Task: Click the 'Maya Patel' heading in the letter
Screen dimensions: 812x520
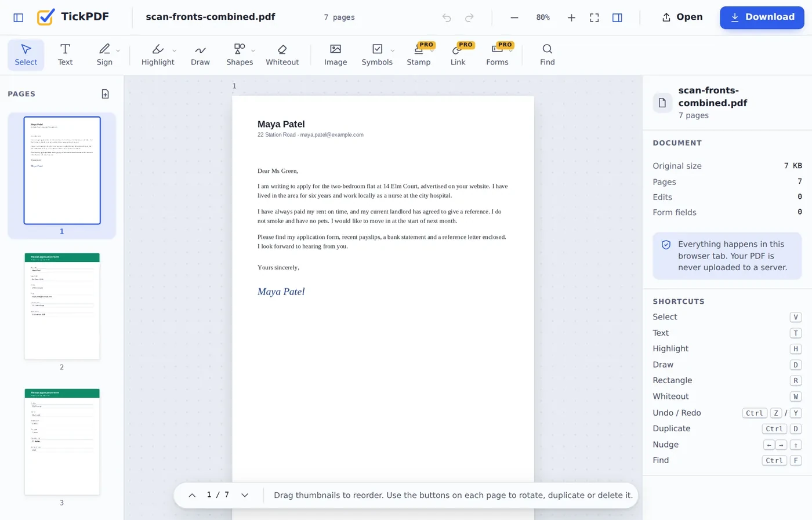Action: (281, 124)
